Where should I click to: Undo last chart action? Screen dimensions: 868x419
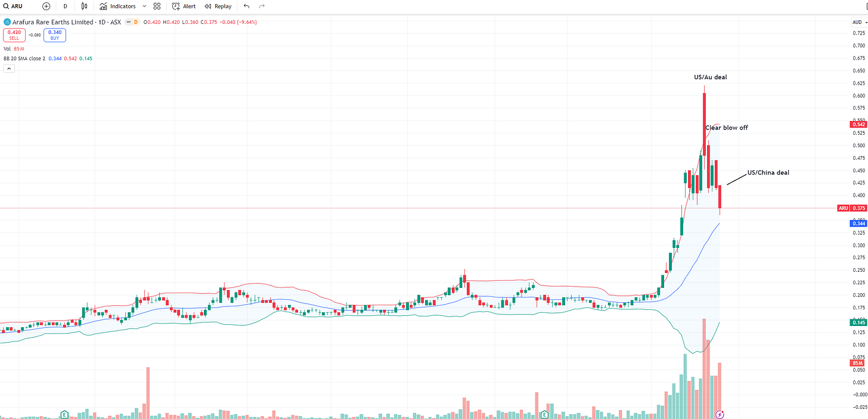click(x=247, y=6)
